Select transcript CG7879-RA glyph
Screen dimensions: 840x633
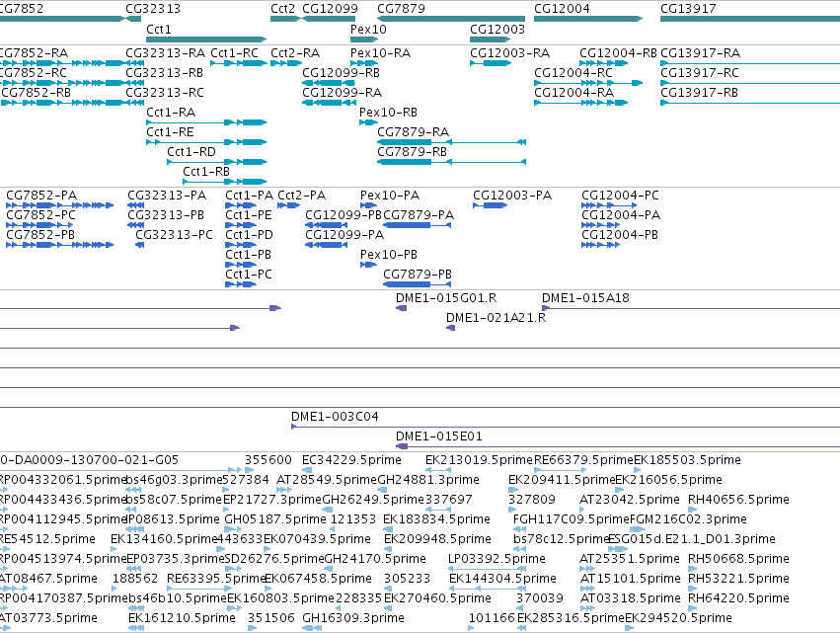(x=452, y=142)
